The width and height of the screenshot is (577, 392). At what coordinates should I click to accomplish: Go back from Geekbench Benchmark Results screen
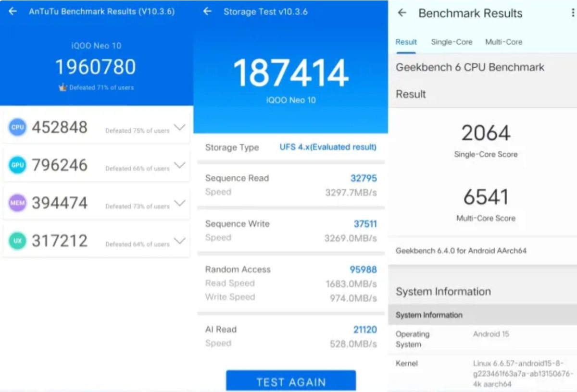pos(402,13)
